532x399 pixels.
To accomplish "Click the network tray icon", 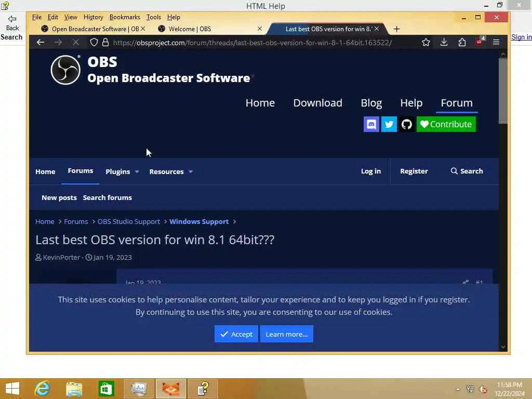I will 470,389.
